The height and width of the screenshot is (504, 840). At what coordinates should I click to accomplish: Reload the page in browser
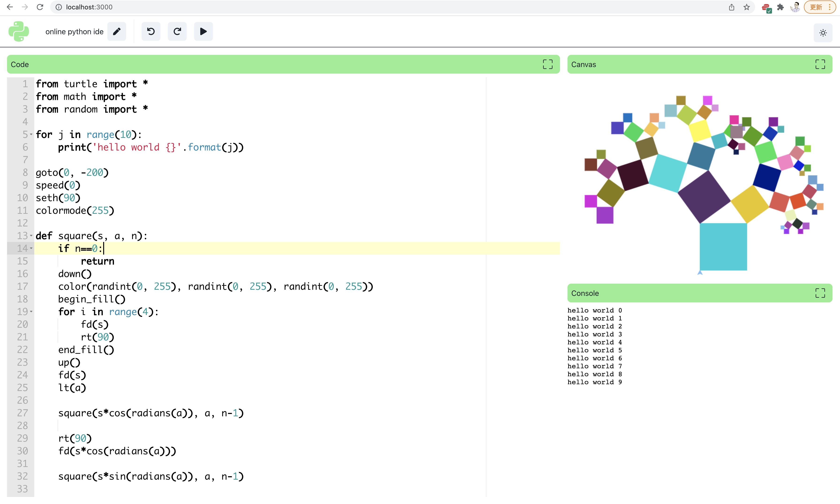click(40, 7)
